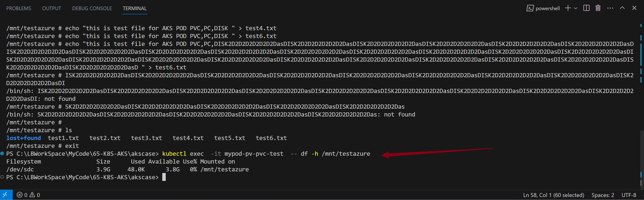This screenshot has width=644, height=200.
Task: Open the Spaces: 2 indentation selector
Action: [x=602, y=195]
